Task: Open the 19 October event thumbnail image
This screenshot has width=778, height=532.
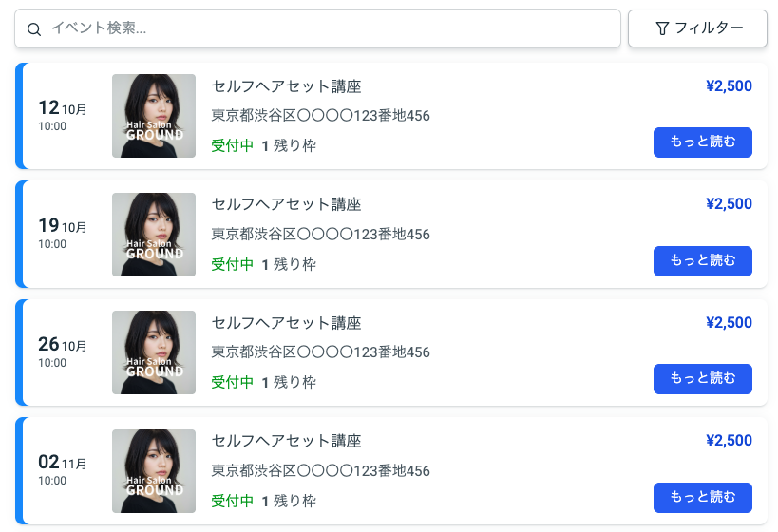Action: [x=154, y=235]
